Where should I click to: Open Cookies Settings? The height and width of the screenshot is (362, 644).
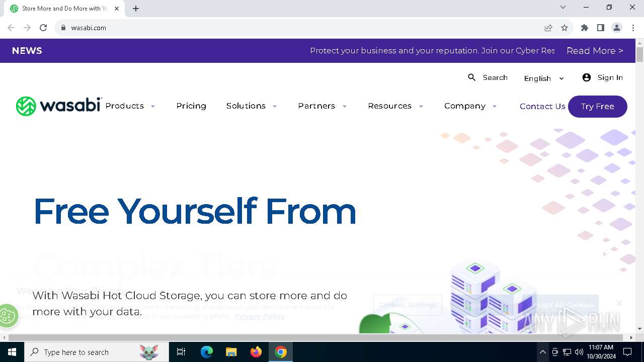[408, 305]
